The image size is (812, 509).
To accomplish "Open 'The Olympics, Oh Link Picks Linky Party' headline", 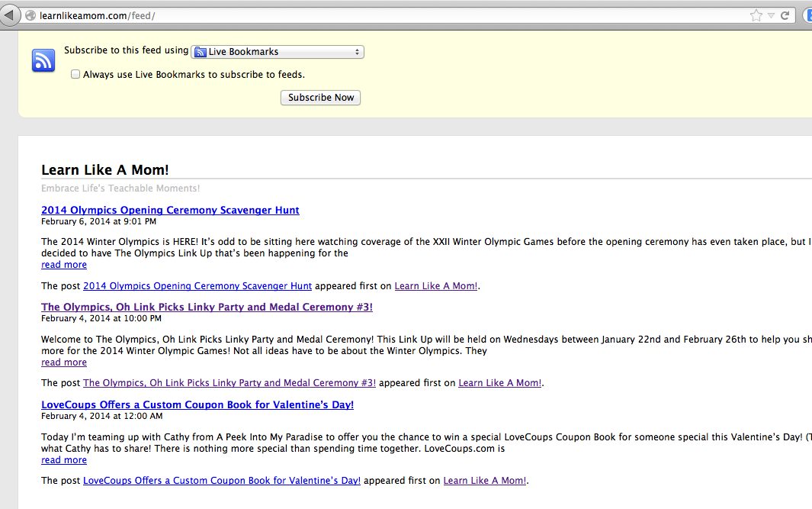I will pyautogui.click(x=207, y=307).
